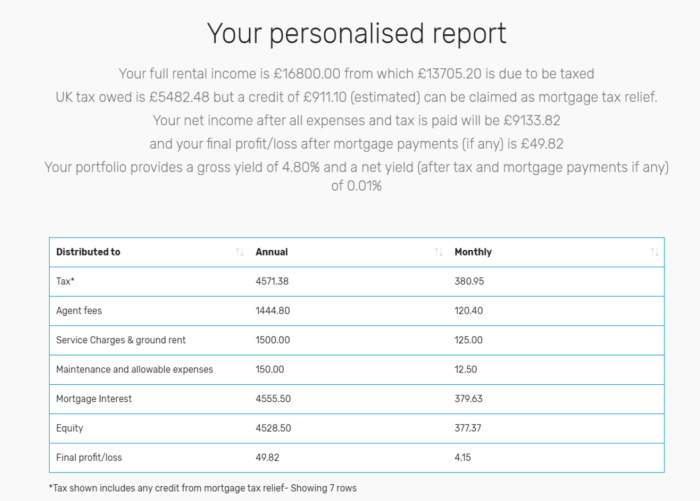
Task: Sort by the Monthly column icon
Action: pos(654,252)
